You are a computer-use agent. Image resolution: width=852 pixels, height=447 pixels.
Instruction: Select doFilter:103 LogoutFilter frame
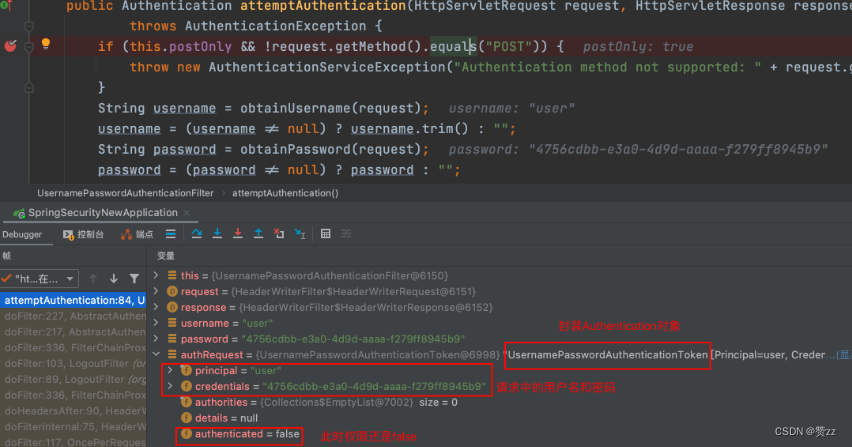pyautogui.click(x=73, y=363)
